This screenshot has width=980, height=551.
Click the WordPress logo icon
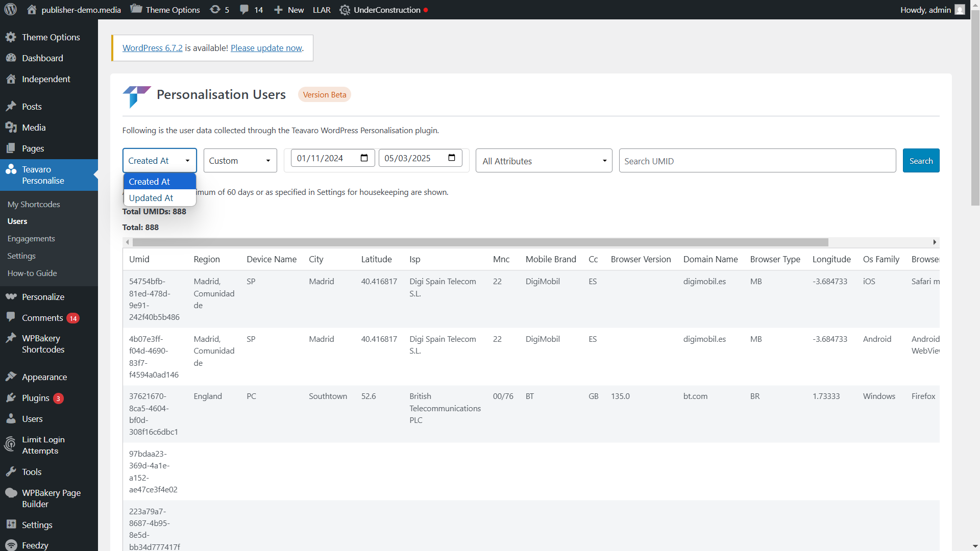point(11,10)
